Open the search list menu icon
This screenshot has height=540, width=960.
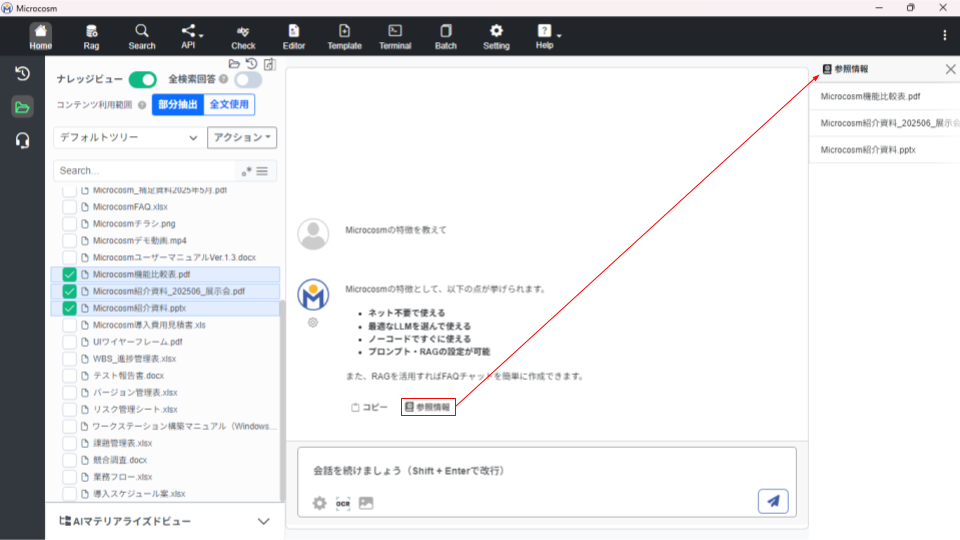coord(262,171)
